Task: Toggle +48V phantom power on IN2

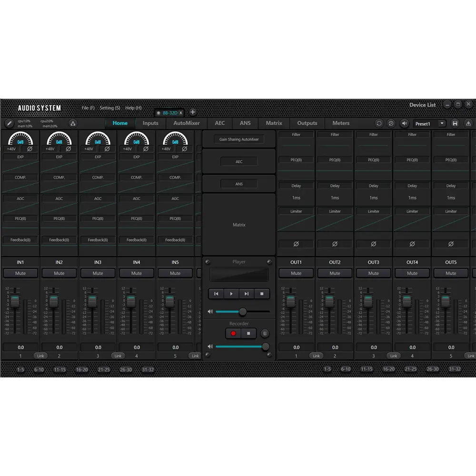Action: [x=50, y=149]
